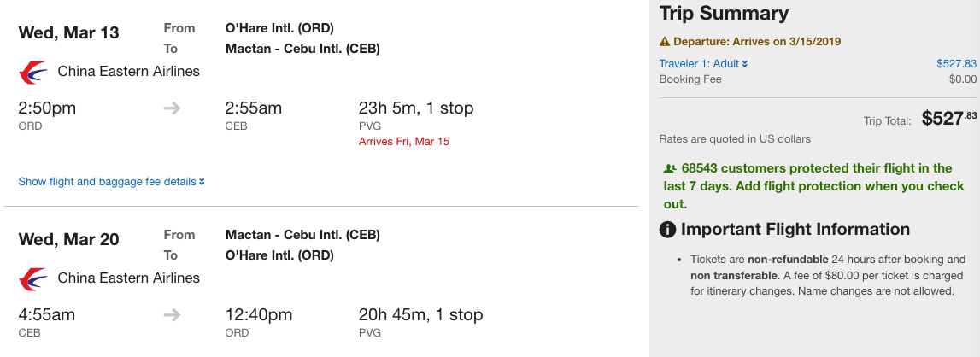Click the departure warning triangle icon

(x=665, y=42)
